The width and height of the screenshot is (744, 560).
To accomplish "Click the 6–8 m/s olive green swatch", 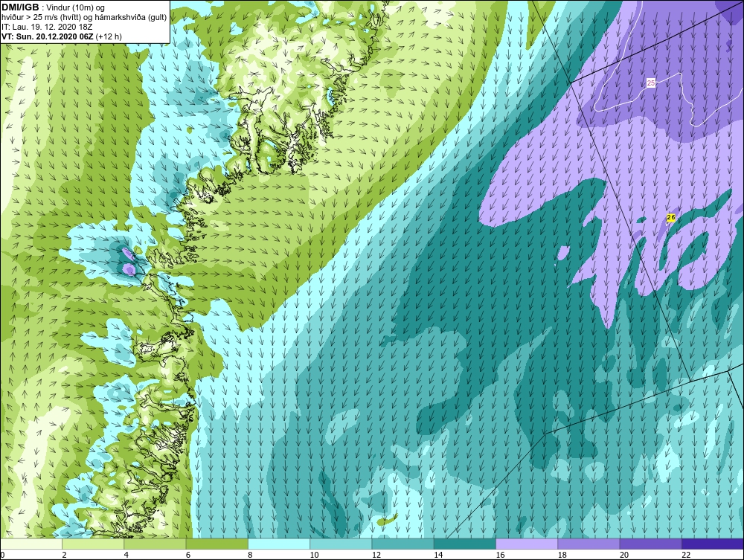I will (217, 544).
